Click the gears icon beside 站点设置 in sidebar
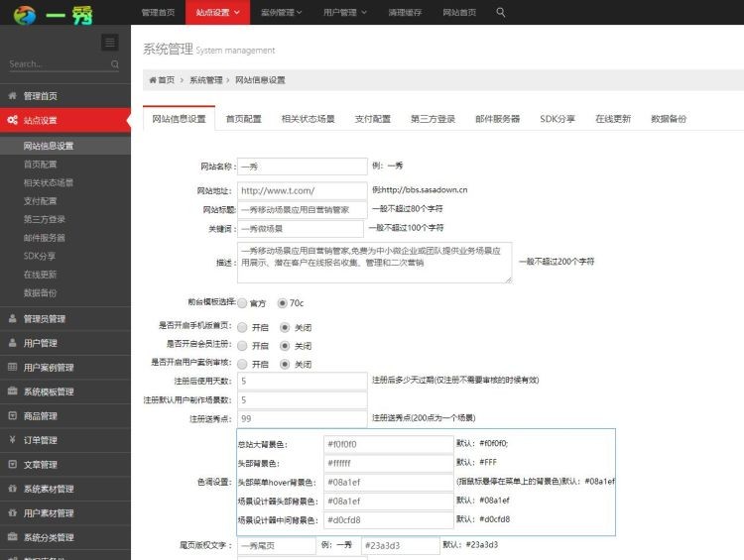 coord(12,120)
